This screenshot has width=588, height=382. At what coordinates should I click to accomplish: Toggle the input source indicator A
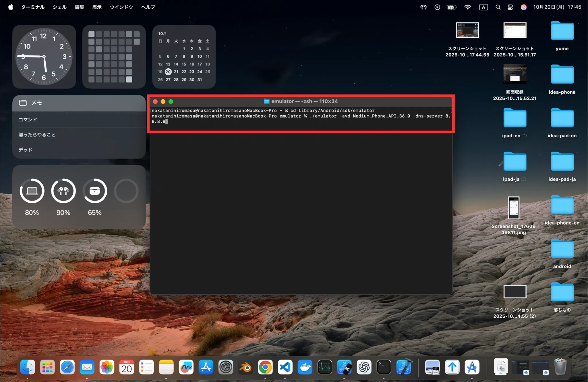[x=483, y=7]
